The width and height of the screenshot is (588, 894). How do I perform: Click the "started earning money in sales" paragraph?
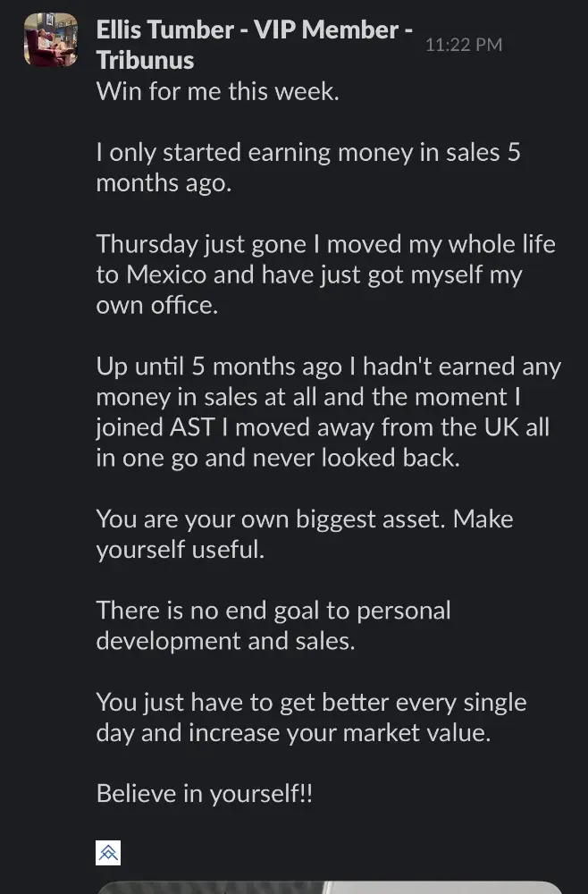pyautogui.click(x=307, y=167)
